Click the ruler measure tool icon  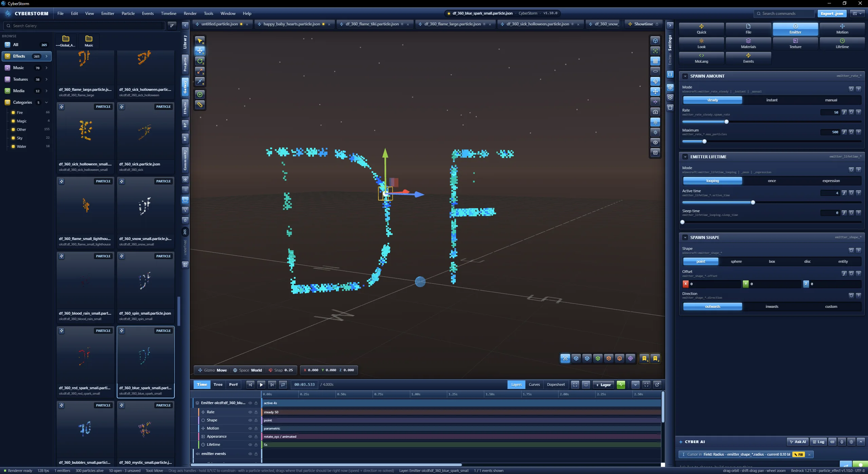[x=200, y=105]
